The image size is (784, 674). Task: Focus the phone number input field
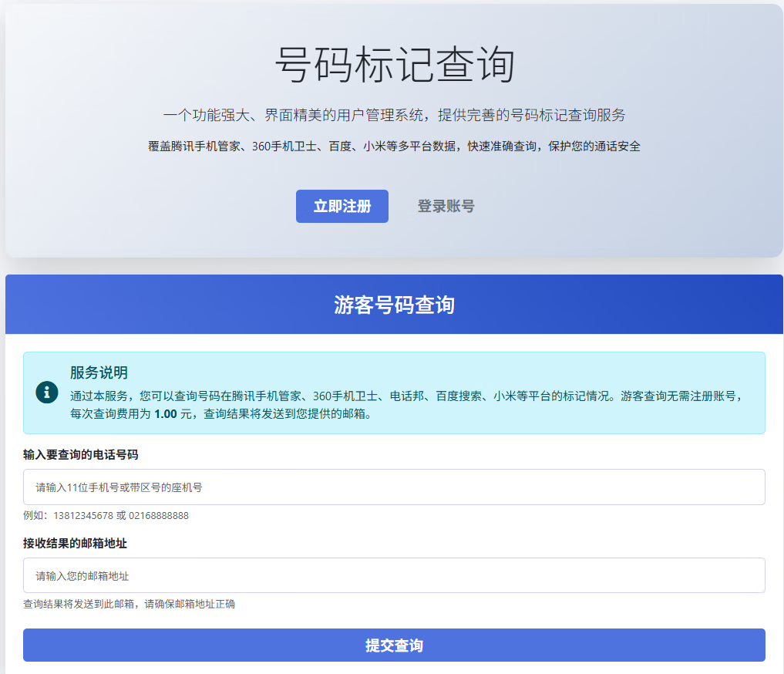pyautogui.click(x=394, y=487)
